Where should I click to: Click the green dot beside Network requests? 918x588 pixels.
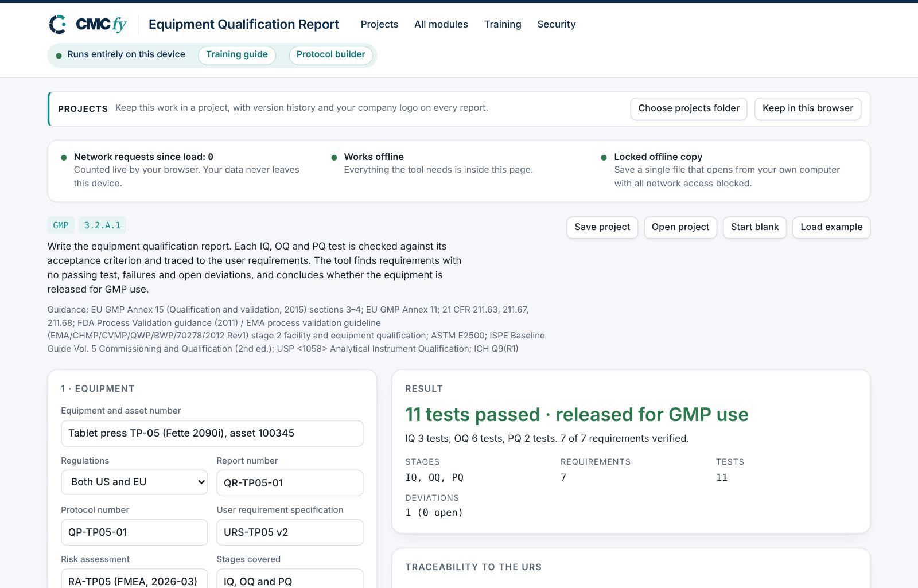(x=64, y=158)
